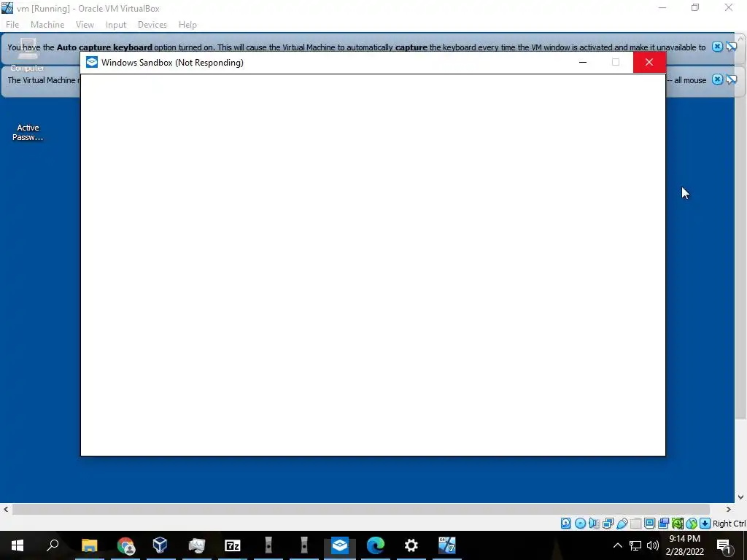Open 7-Zip from the taskbar

click(x=233, y=545)
